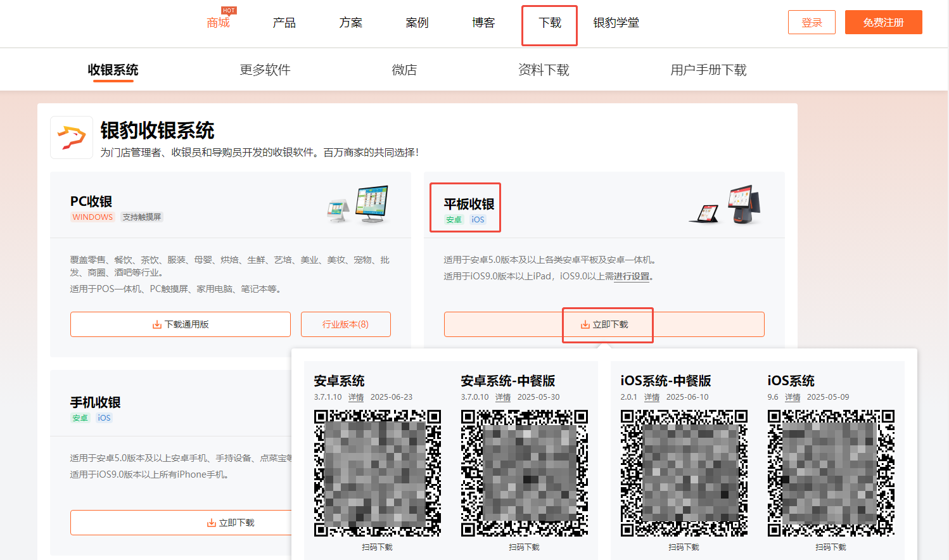Click 扫码下载 under iOS系统-中餐版 QR
Image resolution: width=949 pixels, height=560 pixels.
tap(684, 547)
